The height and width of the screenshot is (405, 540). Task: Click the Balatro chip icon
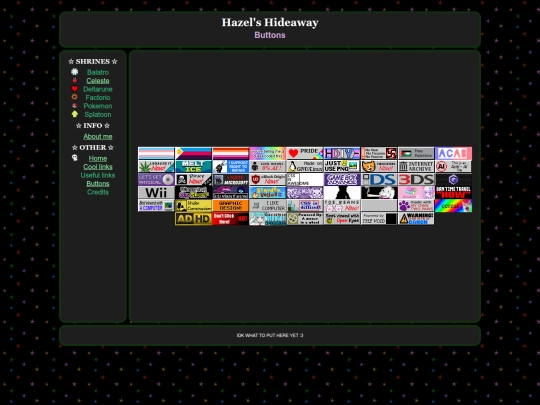tap(75, 72)
